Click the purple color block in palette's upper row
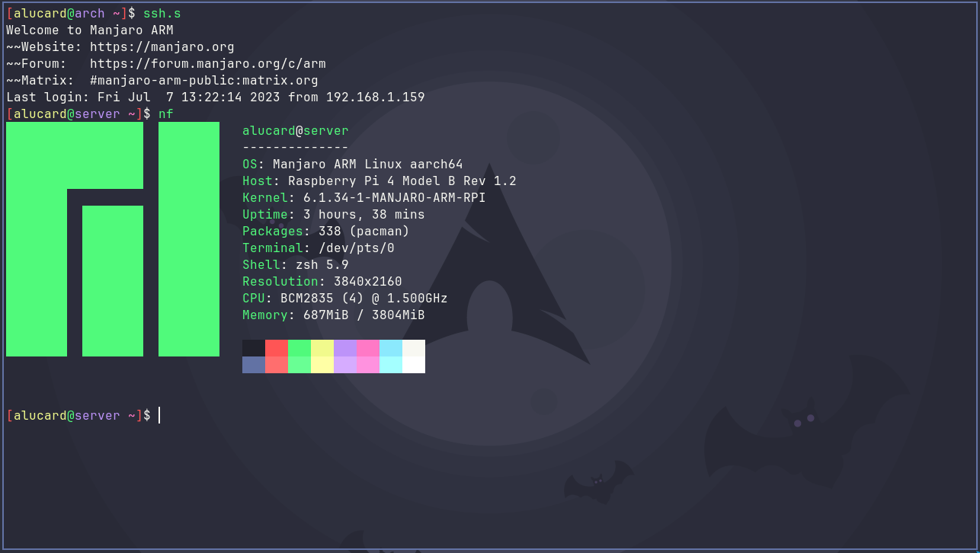Viewport: 980px width, 553px height. tap(345, 348)
